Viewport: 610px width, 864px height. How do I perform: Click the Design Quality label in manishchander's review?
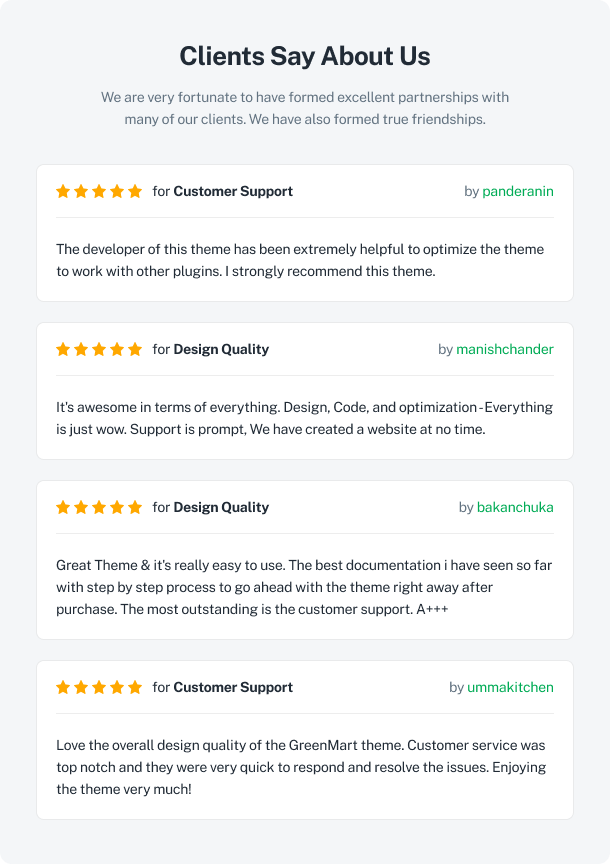click(x=221, y=349)
